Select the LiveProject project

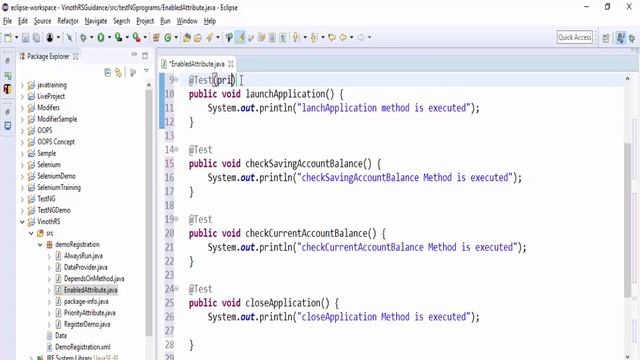(x=51, y=96)
